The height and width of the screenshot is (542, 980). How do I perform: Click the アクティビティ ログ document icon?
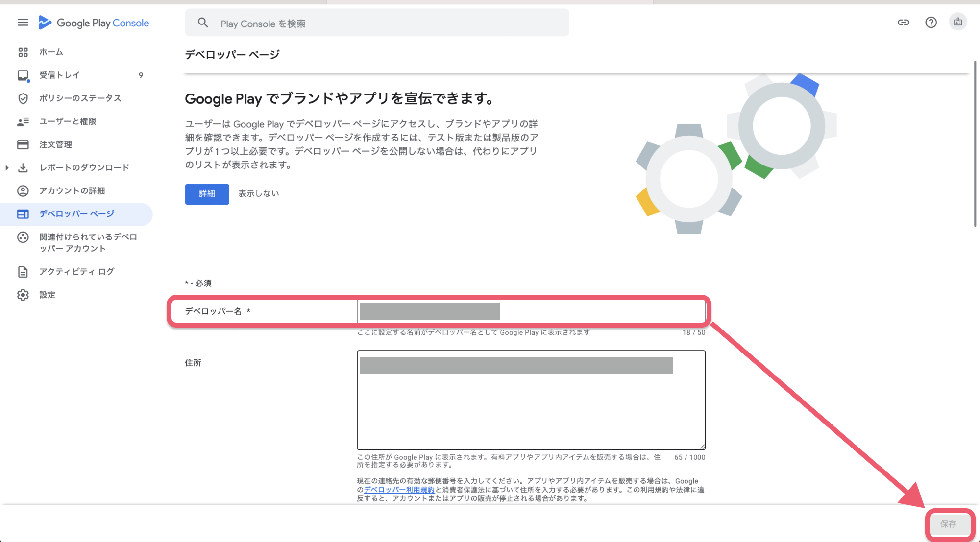[23, 272]
